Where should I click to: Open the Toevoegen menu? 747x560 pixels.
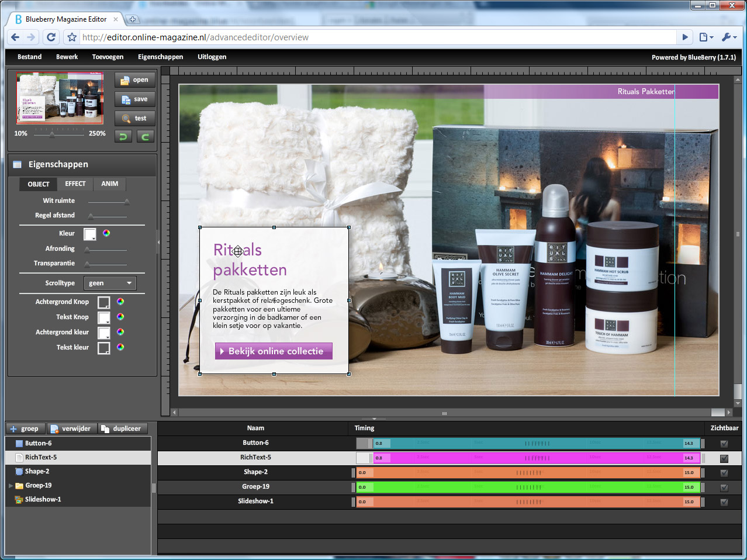point(108,57)
